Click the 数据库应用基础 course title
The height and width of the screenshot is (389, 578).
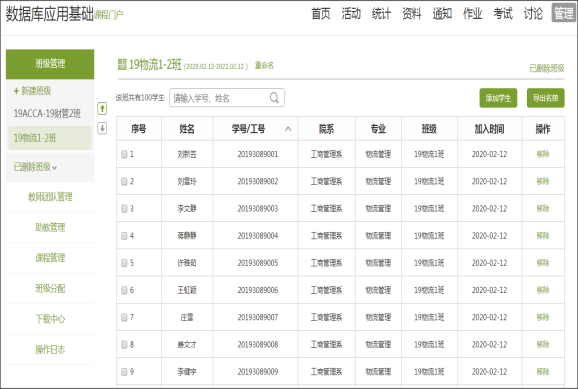click(x=49, y=14)
